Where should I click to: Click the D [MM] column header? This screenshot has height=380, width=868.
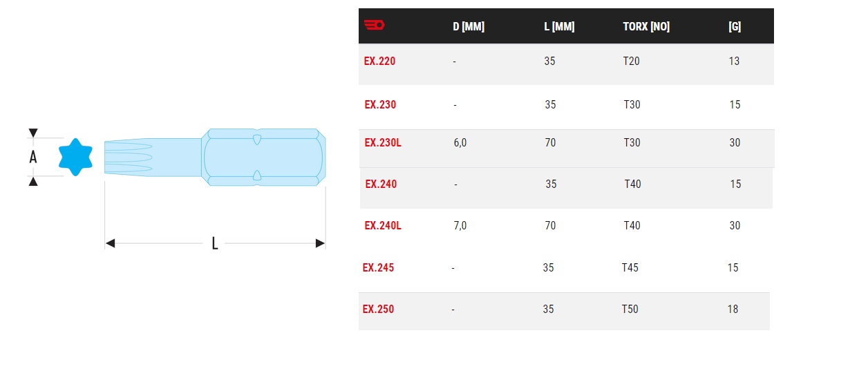coord(469,27)
